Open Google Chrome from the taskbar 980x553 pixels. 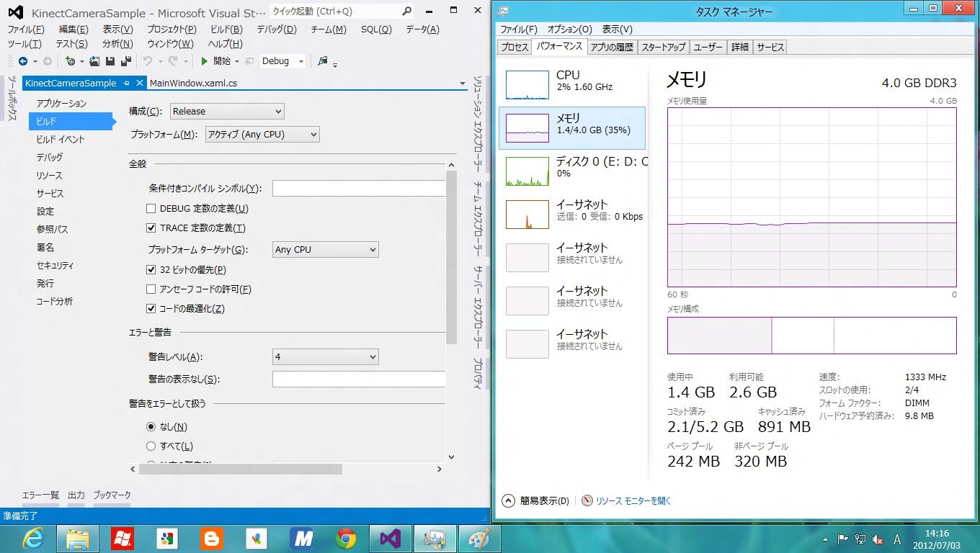346,539
